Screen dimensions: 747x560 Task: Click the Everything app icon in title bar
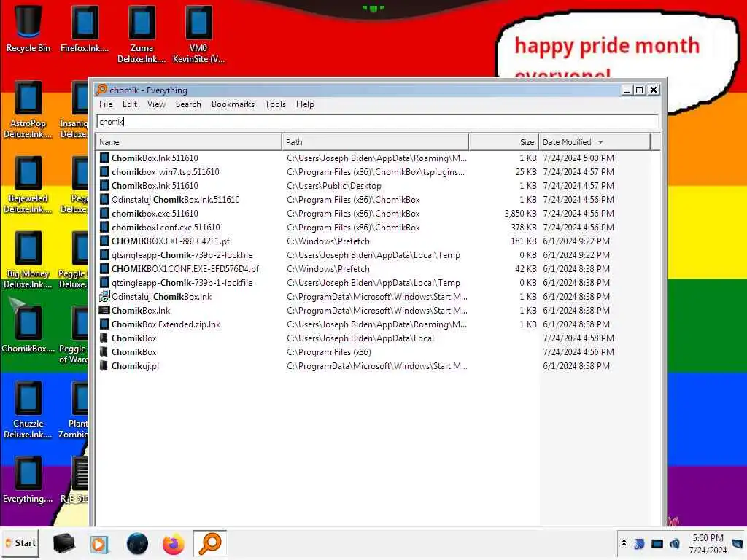(101, 90)
